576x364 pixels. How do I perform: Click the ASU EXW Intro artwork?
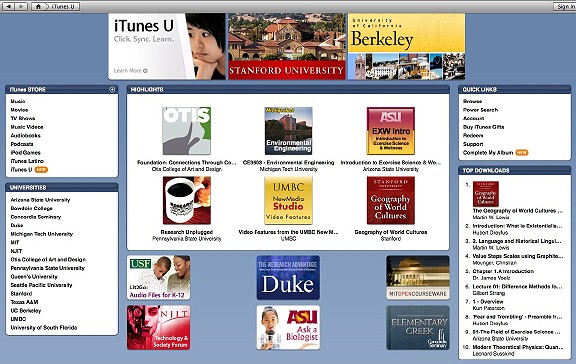(390, 131)
